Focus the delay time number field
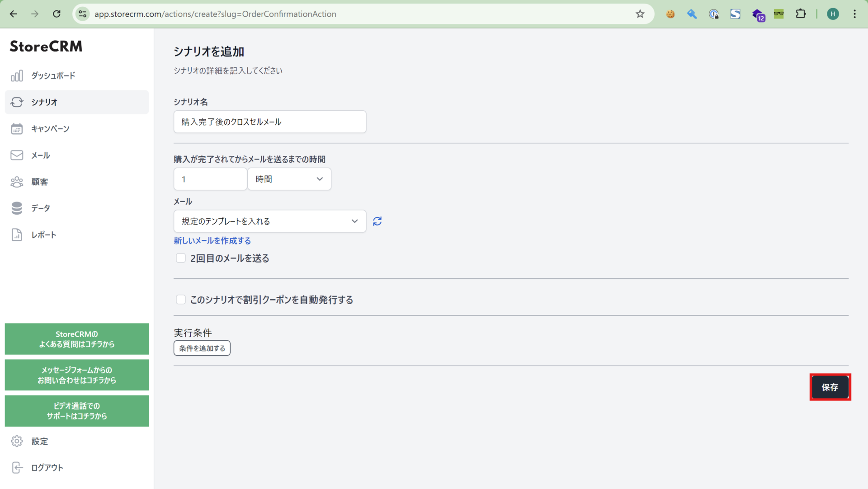This screenshot has height=489, width=868. pyautogui.click(x=210, y=179)
